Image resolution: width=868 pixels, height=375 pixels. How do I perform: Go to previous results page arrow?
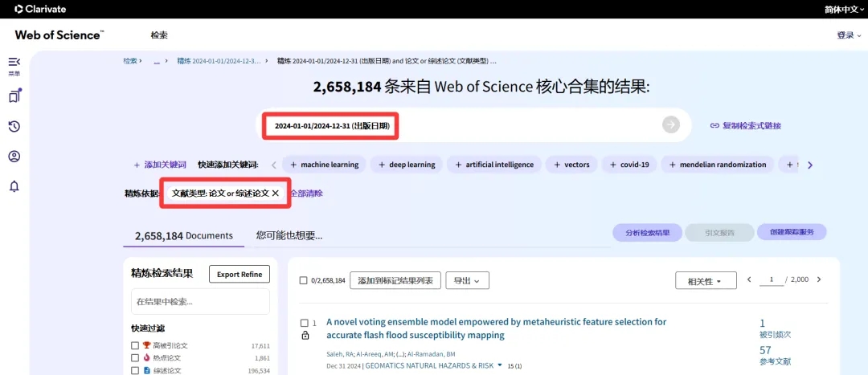(x=749, y=280)
